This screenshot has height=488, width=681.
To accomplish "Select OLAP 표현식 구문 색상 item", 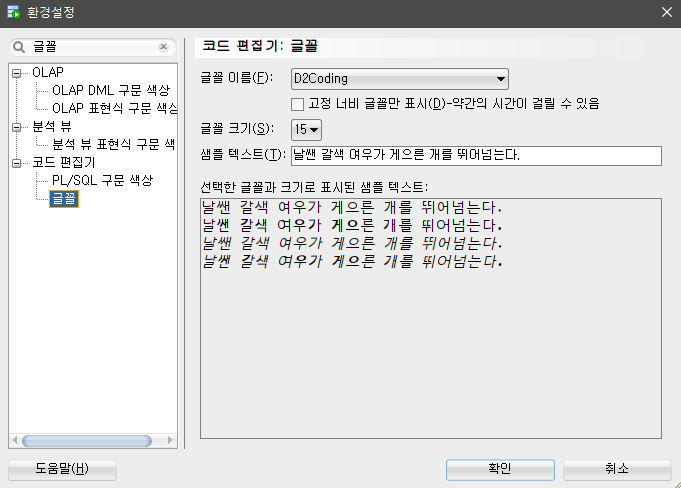I will click(115, 108).
